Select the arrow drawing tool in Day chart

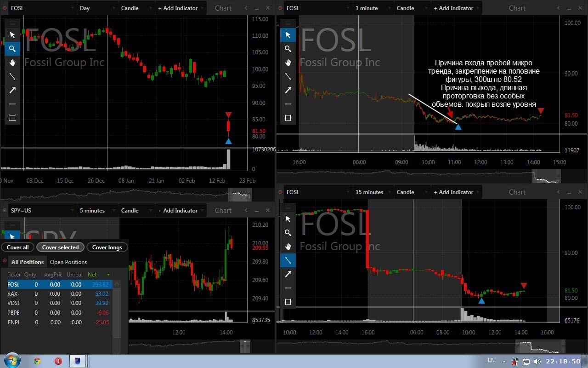12,90
